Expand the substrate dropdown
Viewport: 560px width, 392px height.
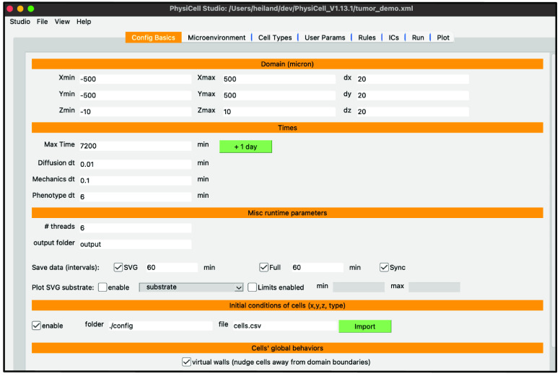point(191,287)
